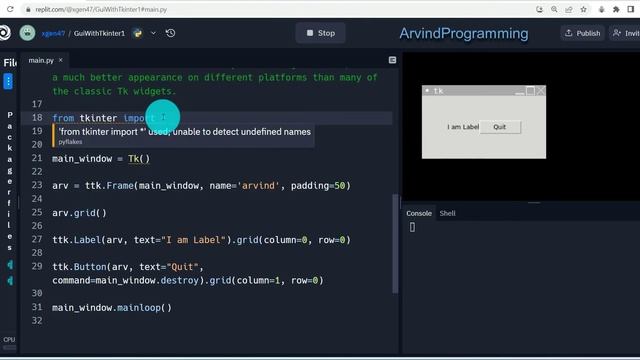Select the main.py editor tab
Viewport: 640px width, 360px height.
[x=41, y=60]
